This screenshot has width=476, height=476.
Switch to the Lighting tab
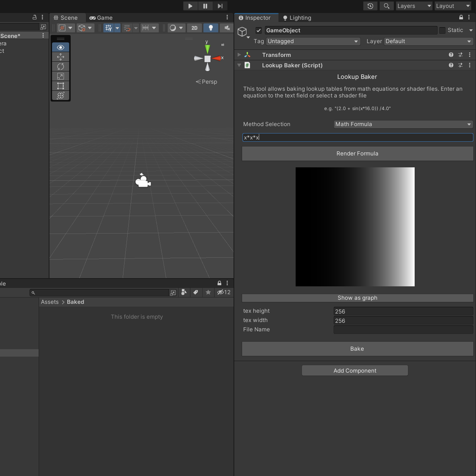click(x=297, y=18)
